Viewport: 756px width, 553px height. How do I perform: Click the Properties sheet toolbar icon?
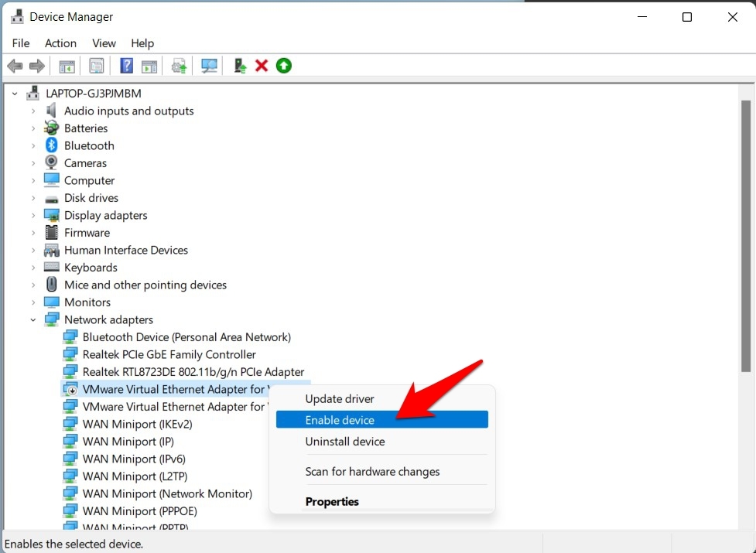(x=97, y=66)
